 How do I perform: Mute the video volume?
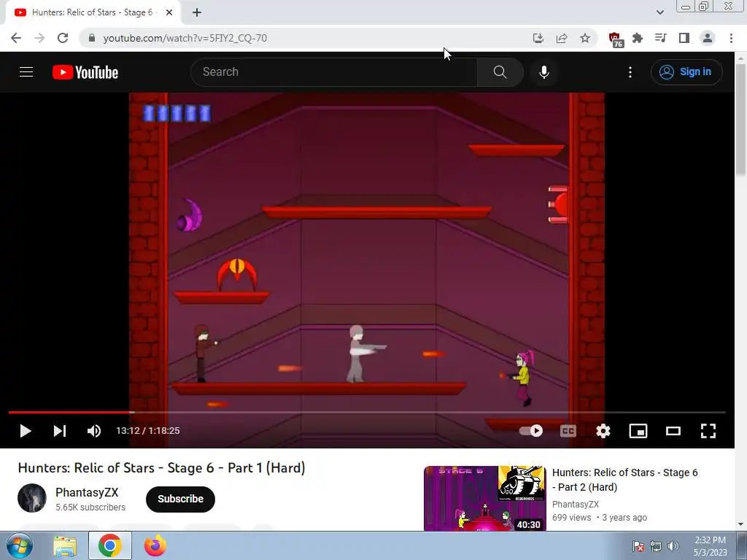[94, 431]
